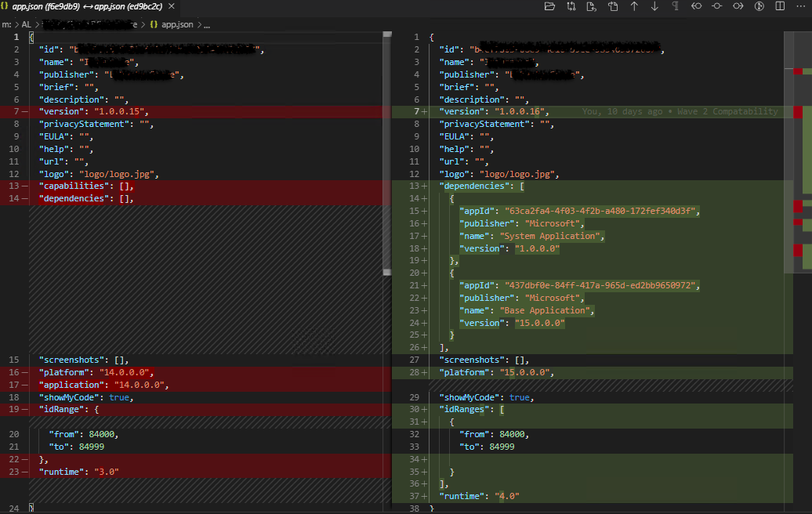Image resolution: width=812 pixels, height=514 pixels.
Task: Click the removed "capabilities": [] line
Action: (x=86, y=186)
